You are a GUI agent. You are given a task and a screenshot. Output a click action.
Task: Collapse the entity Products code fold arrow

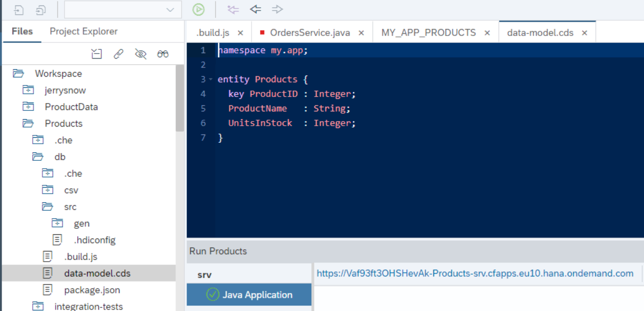click(x=211, y=79)
